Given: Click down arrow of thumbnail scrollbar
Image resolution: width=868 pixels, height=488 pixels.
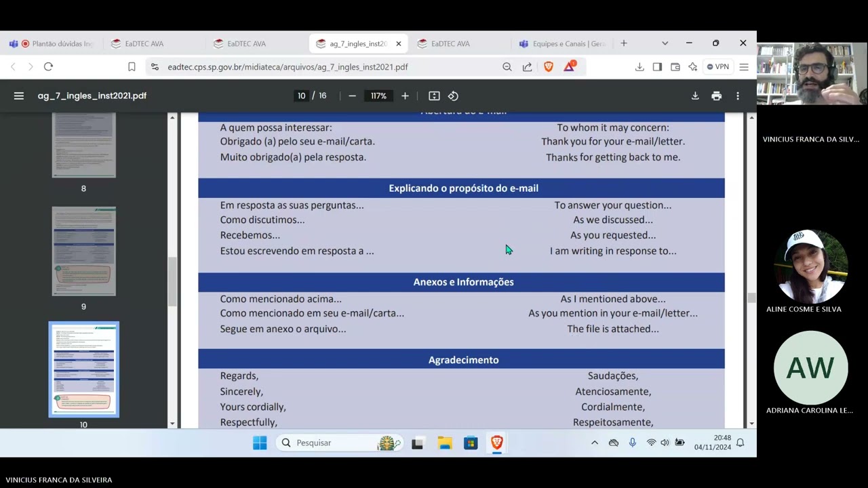Looking at the screenshot, I should tap(172, 424).
